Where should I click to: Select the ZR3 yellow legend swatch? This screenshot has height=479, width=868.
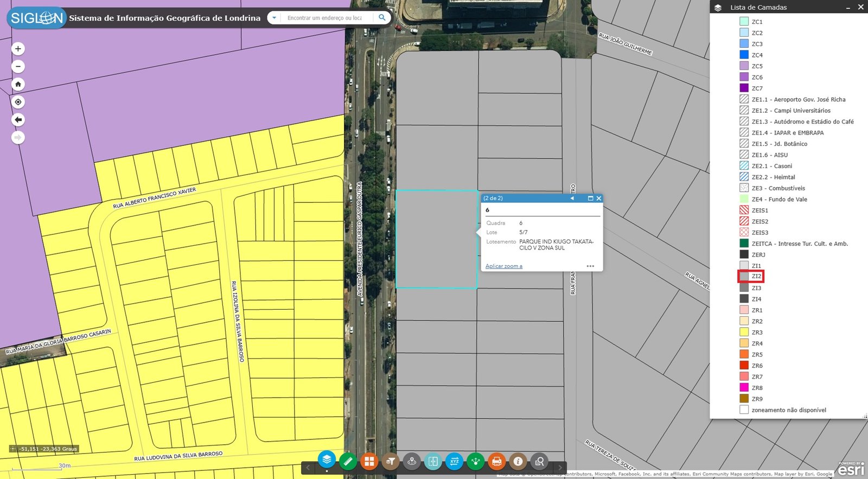click(744, 332)
